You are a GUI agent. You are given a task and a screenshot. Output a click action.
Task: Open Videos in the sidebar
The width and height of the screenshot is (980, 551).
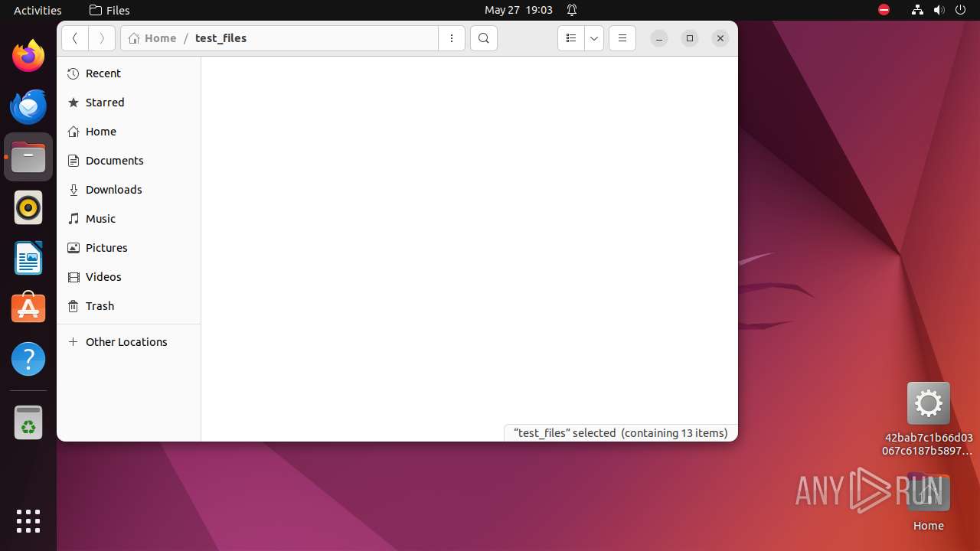click(129, 277)
